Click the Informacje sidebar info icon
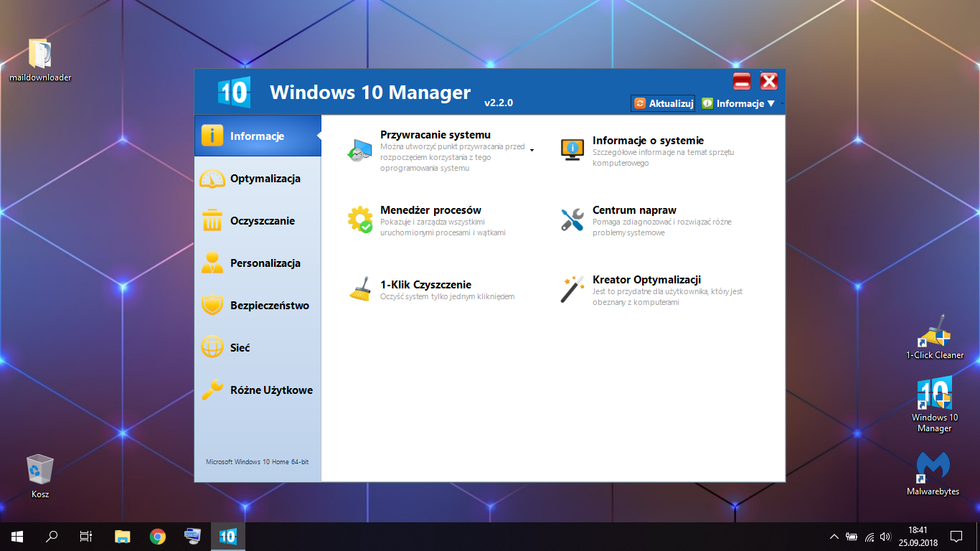The image size is (980, 551). (x=212, y=136)
